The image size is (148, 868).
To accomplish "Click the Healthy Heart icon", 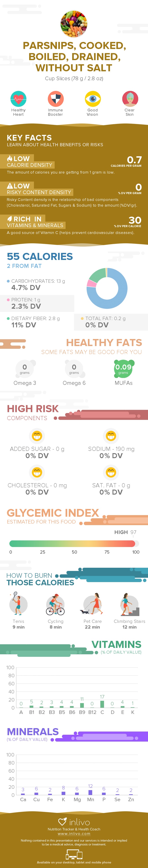I will 18,99.
